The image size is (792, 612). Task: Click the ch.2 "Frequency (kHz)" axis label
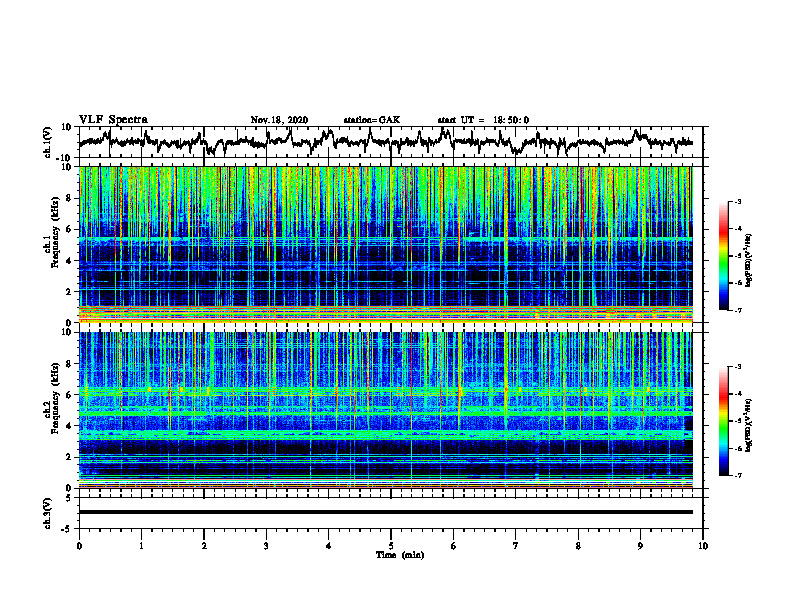tap(53, 398)
